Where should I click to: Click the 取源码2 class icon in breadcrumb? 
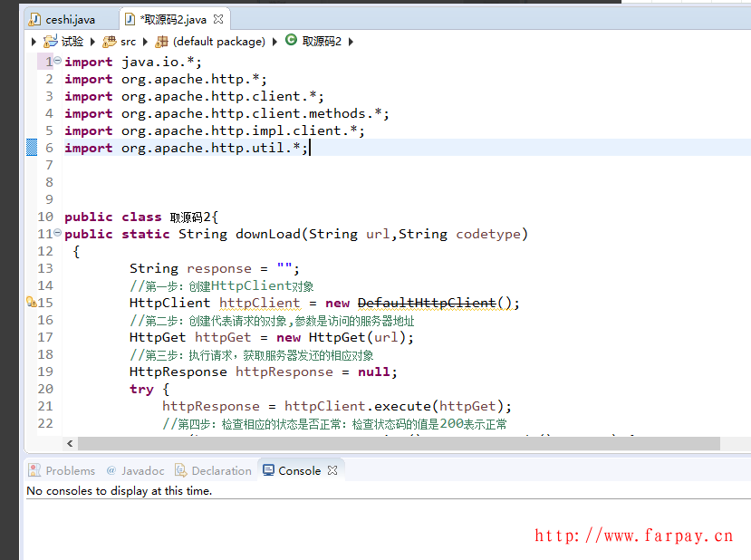291,40
